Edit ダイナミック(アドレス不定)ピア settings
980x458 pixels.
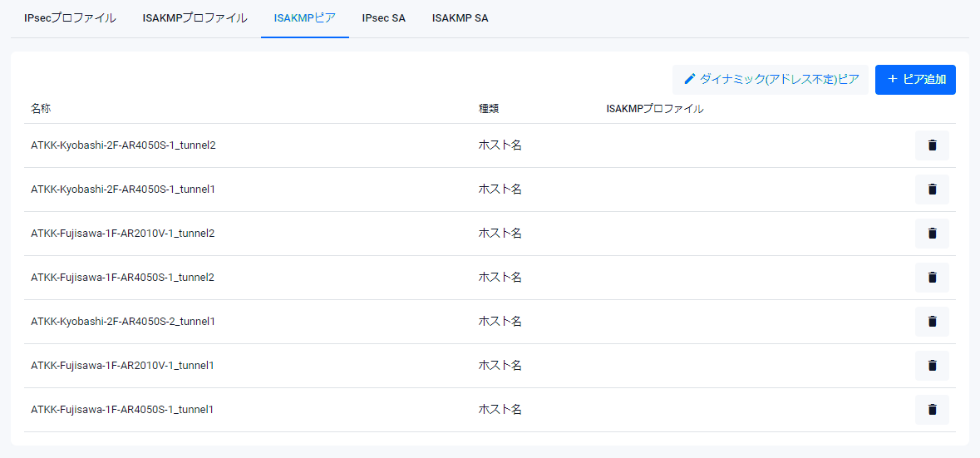click(x=771, y=80)
